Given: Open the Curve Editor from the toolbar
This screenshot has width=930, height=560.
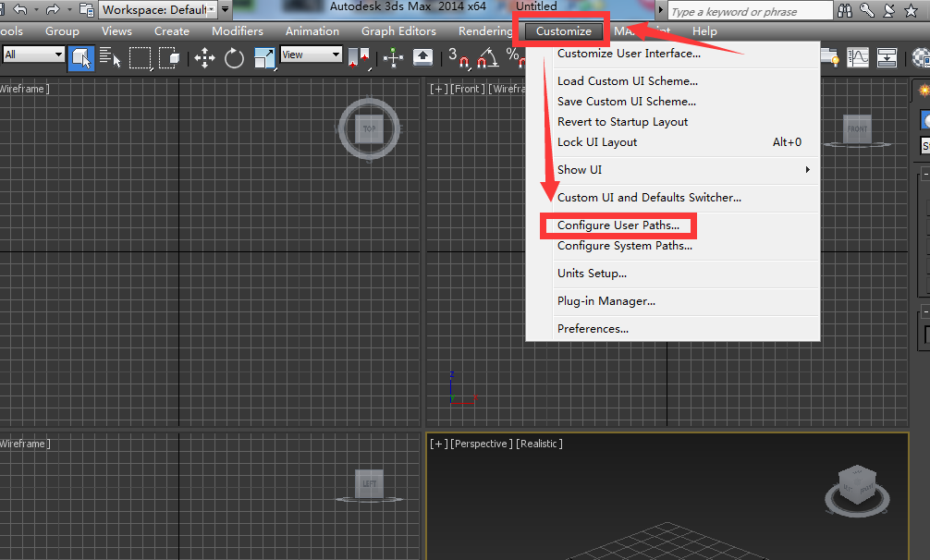Looking at the screenshot, I should pos(858,57).
